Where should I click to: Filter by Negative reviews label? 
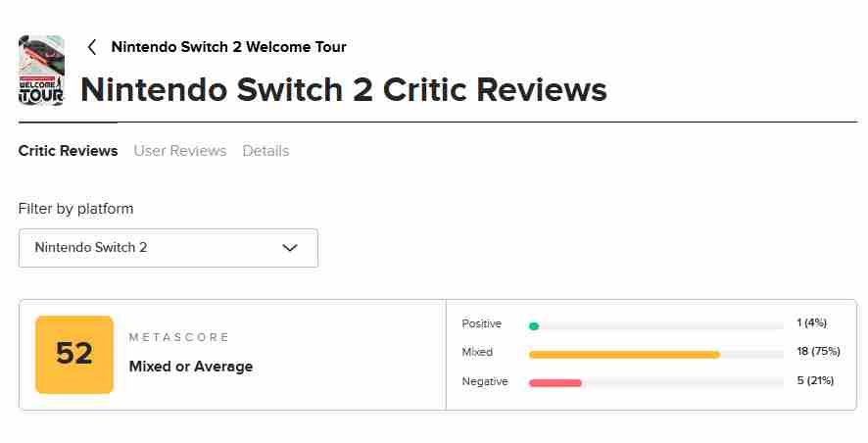coord(484,381)
